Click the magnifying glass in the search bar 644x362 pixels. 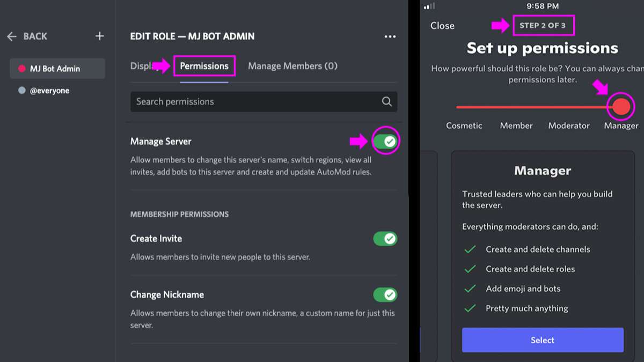click(386, 101)
